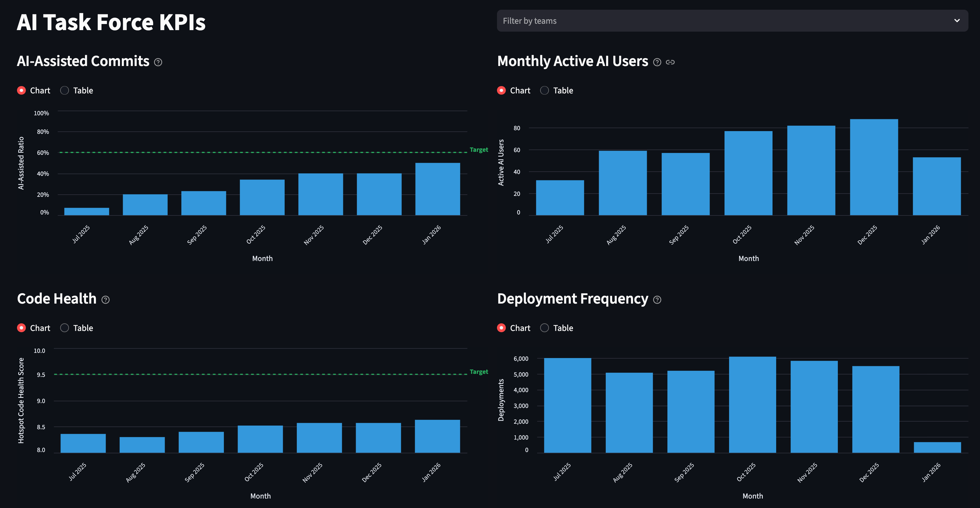Click help icon next to AI-Assisted Commits

pyautogui.click(x=158, y=62)
